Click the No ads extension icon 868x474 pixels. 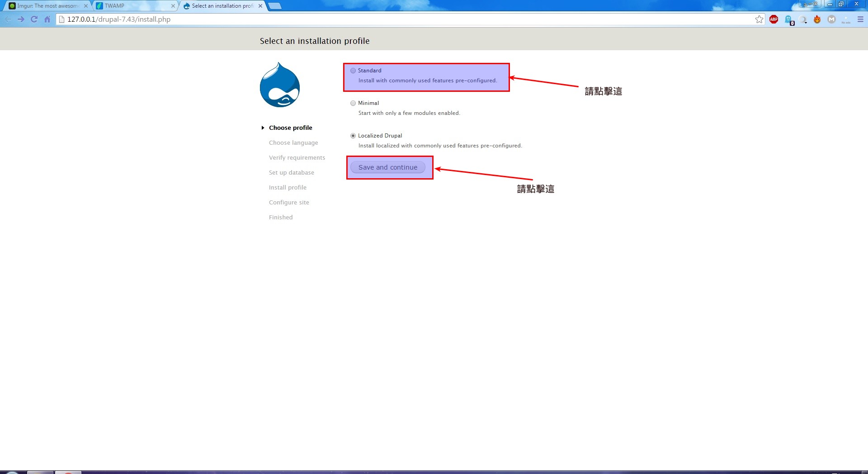tap(846, 20)
